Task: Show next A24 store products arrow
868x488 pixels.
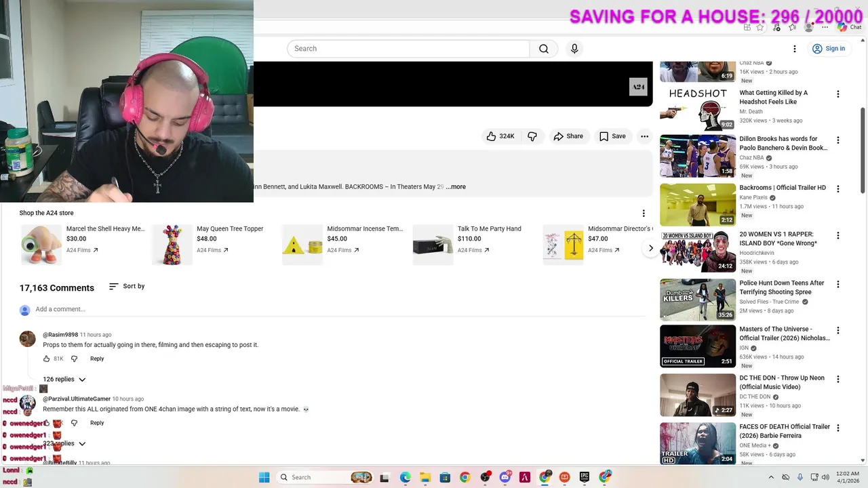Action: click(x=650, y=248)
